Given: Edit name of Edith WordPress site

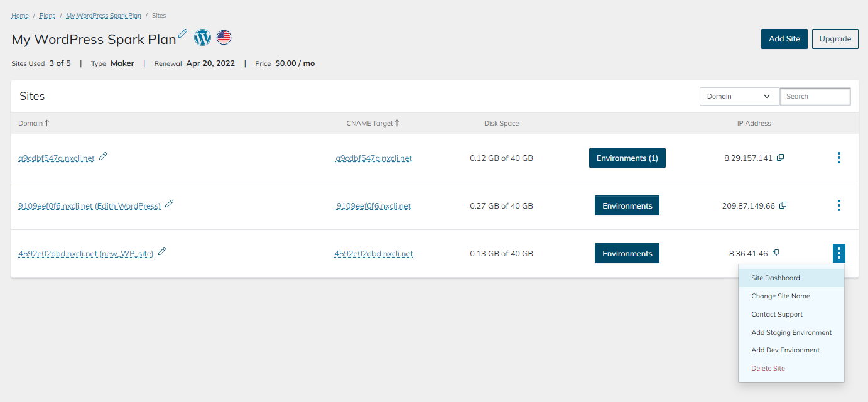Looking at the screenshot, I should pos(169,204).
